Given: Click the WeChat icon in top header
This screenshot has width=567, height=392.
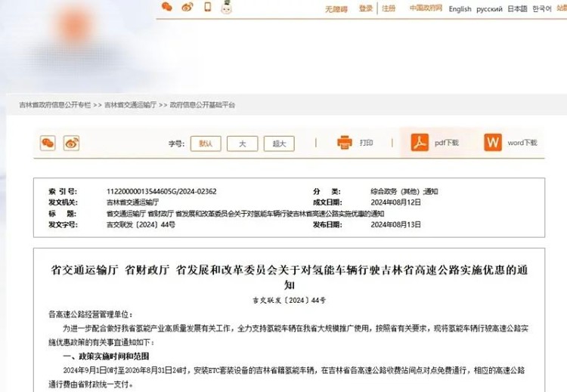Looking at the screenshot, I should point(167,8).
